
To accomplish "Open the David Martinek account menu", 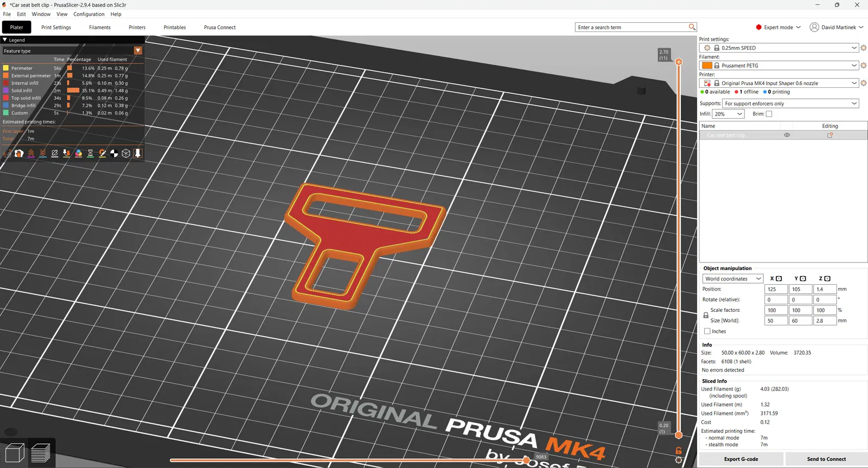I will [x=837, y=27].
